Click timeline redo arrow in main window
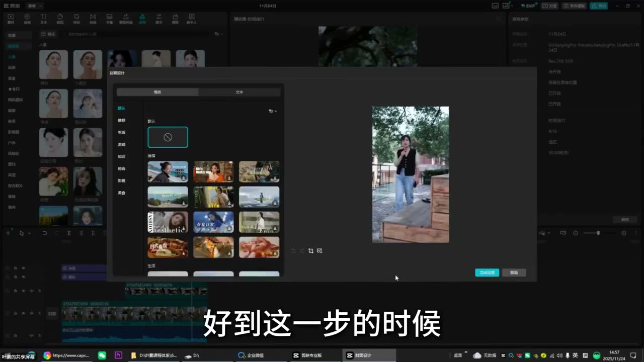This screenshot has width=644, height=362. 57,233
